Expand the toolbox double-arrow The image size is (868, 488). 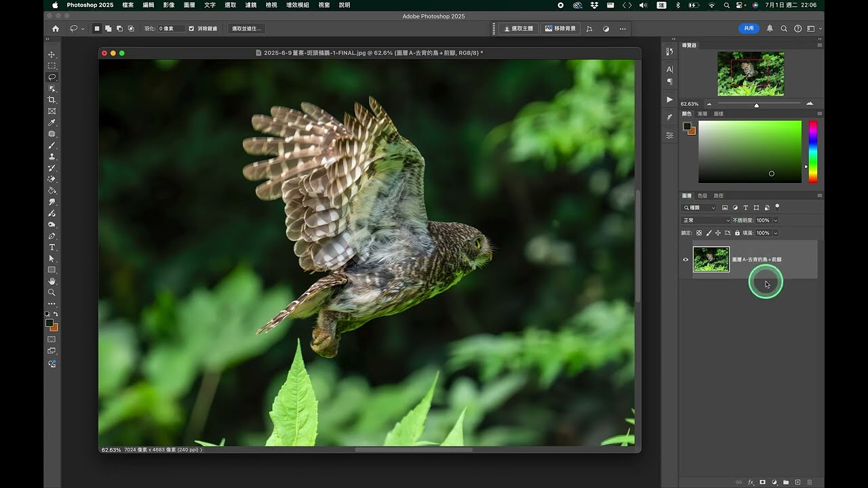click(x=49, y=41)
